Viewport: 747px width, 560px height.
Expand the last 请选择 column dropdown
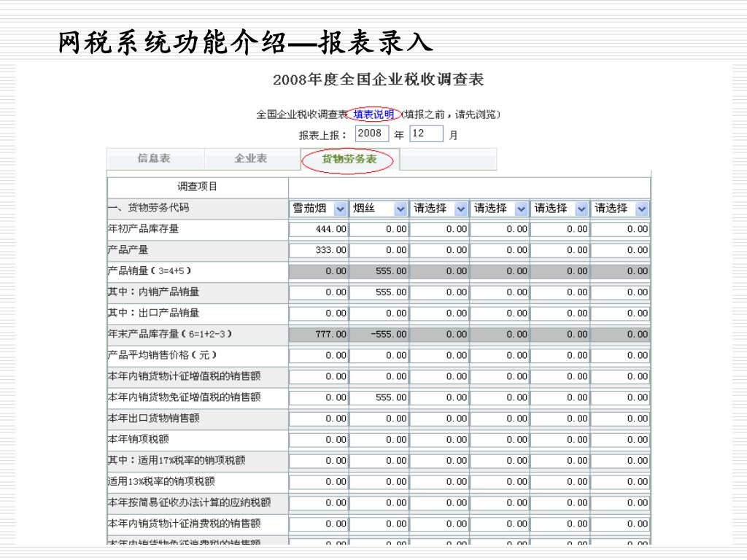click(x=620, y=209)
